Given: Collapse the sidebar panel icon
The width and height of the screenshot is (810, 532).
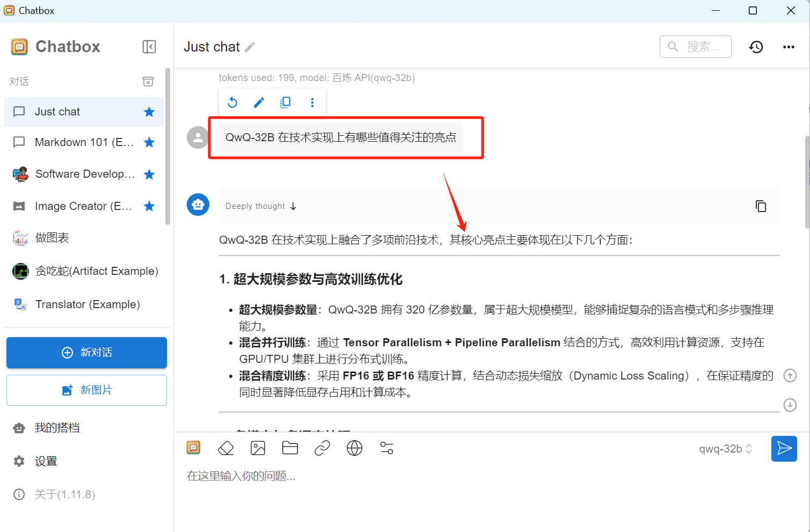Looking at the screenshot, I should 149,47.
